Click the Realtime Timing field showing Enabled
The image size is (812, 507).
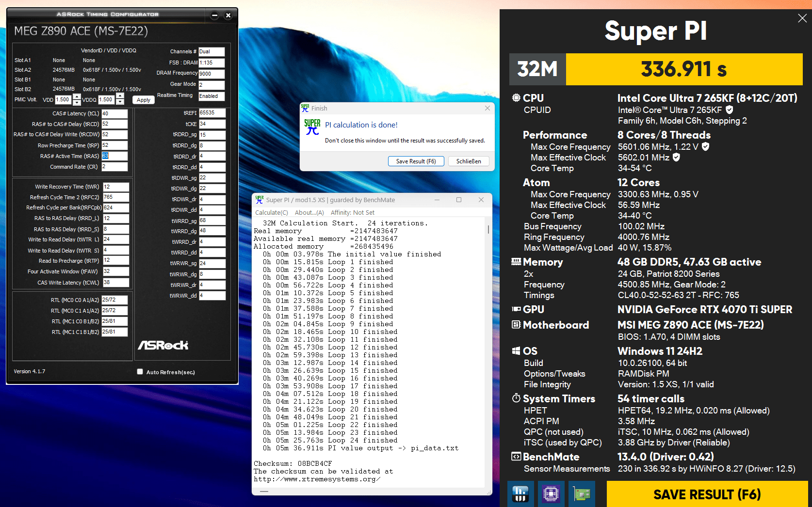coord(211,96)
